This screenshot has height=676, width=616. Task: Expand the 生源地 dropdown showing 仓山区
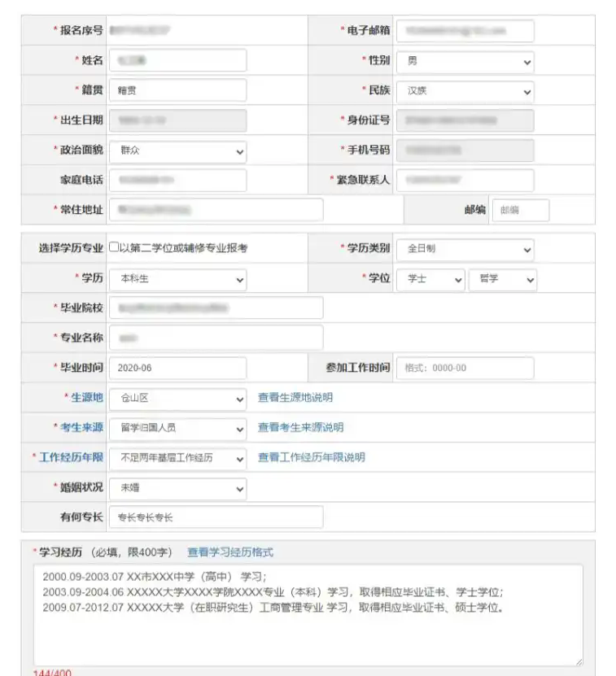click(177, 399)
